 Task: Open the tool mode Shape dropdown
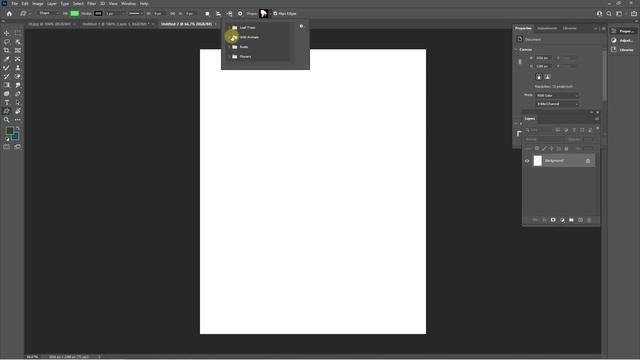(x=48, y=13)
